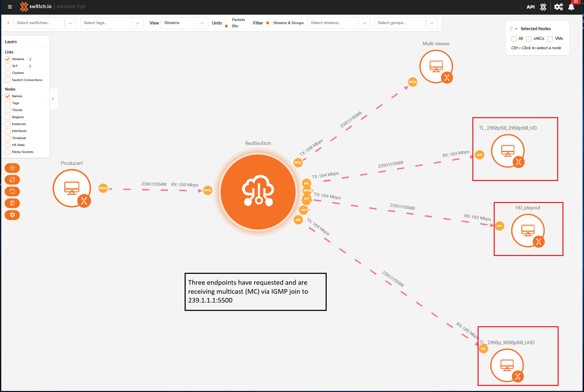Click the orange expand fullscreen button
Viewport: 584px width, 392px height.
(12, 180)
